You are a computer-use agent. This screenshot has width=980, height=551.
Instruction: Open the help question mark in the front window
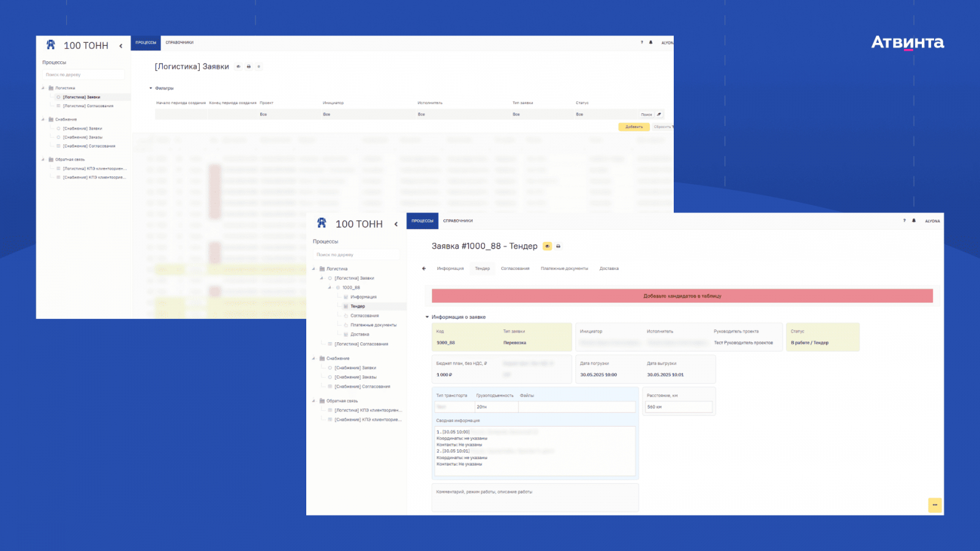(904, 220)
